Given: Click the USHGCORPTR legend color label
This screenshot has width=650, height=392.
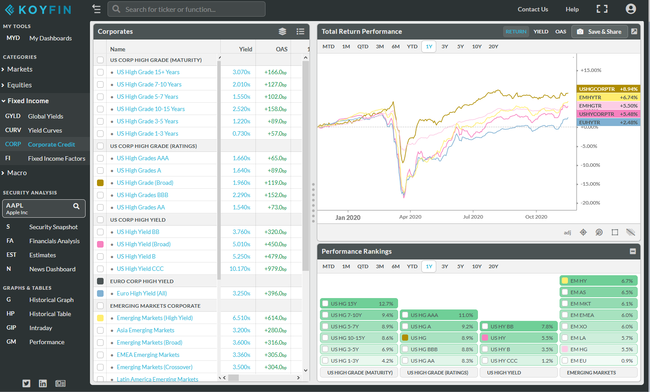Looking at the screenshot, I should 608,89.
